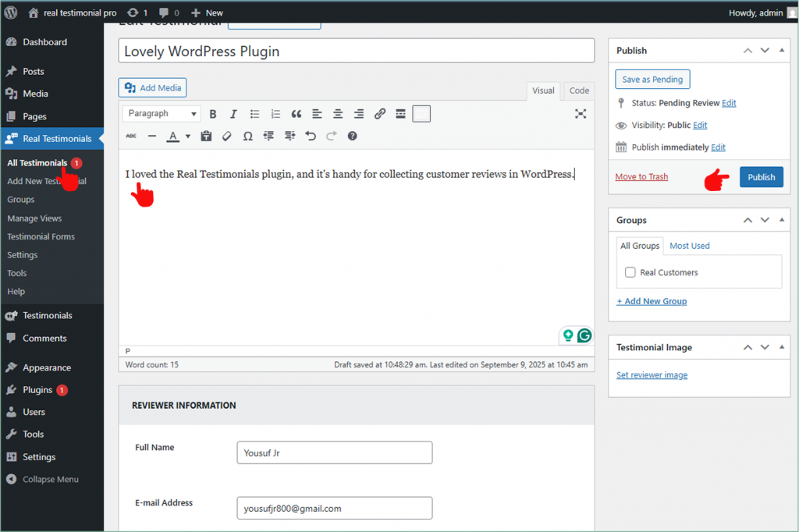
Task: Edit the Pending Review status
Action: click(x=729, y=103)
